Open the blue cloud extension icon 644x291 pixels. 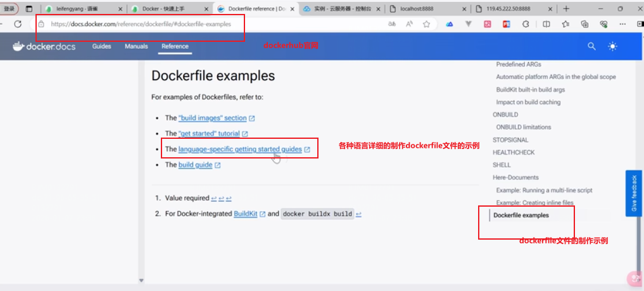(450, 24)
